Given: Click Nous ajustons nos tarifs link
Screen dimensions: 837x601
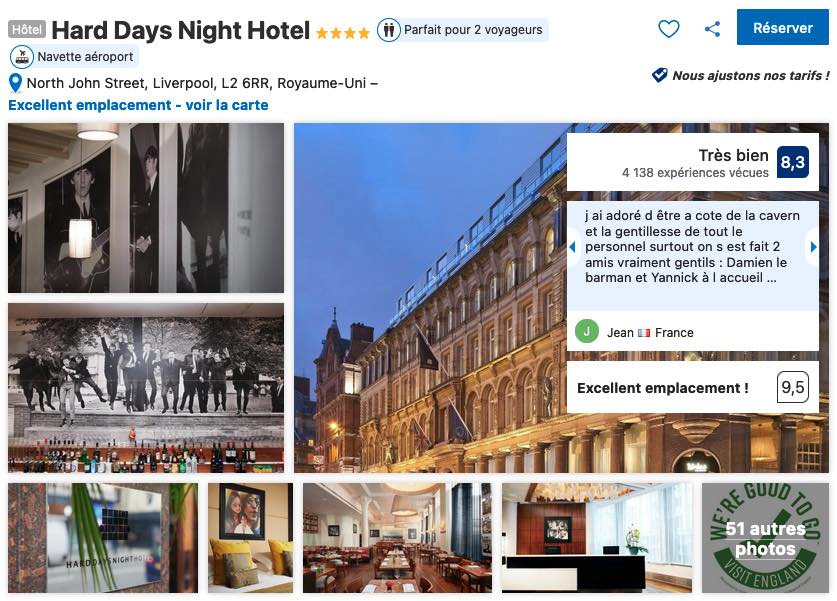Looking at the screenshot, I should [751, 76].
